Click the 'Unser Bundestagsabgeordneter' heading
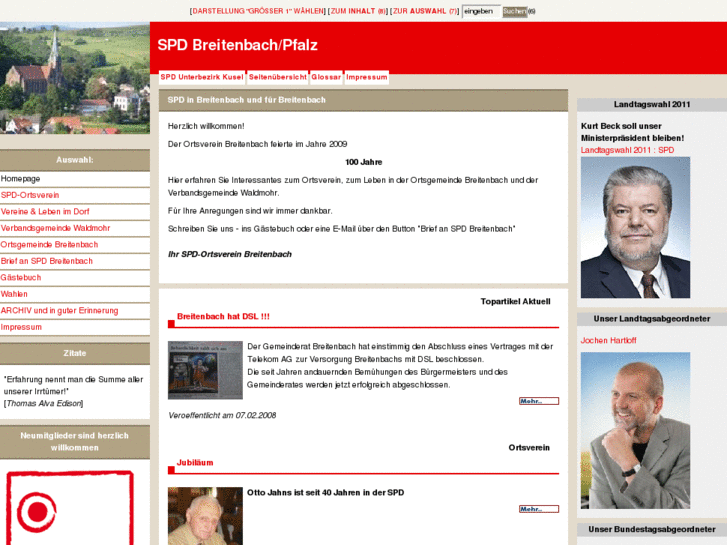 click(x=651, y=529)
